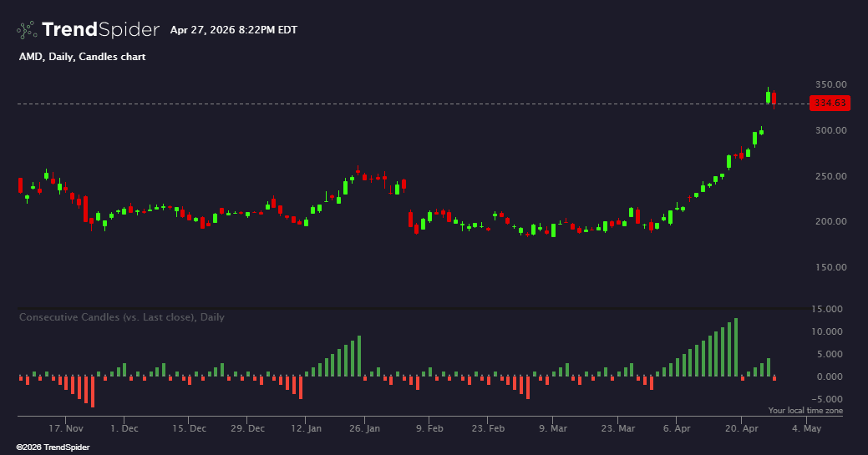Click the 10.000 indicator axis label

coord(827,331)
